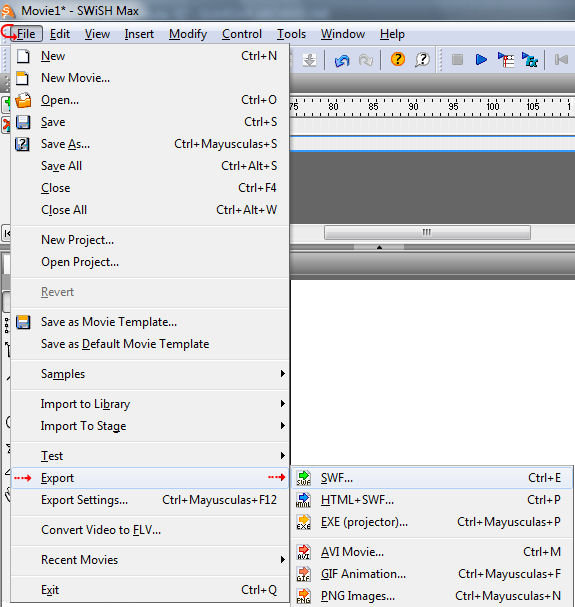
Task: Expand the Import To Stage submenu
Action: (149, 426)
